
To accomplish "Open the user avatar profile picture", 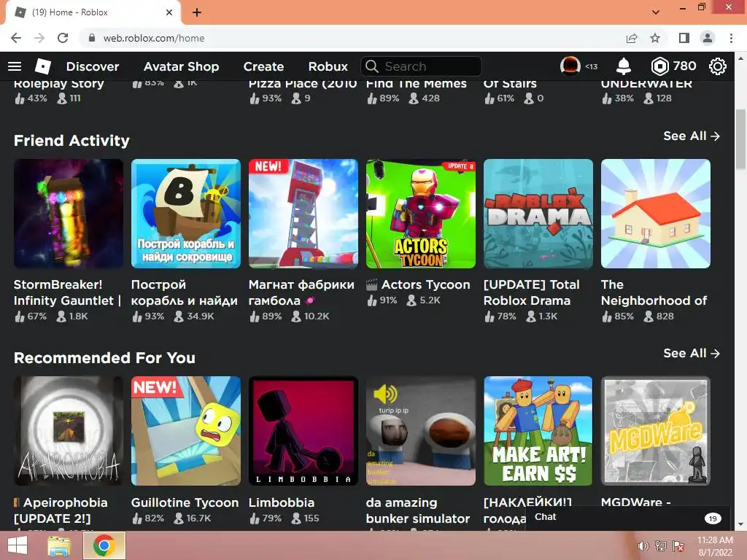I will [x=570, y=66].
